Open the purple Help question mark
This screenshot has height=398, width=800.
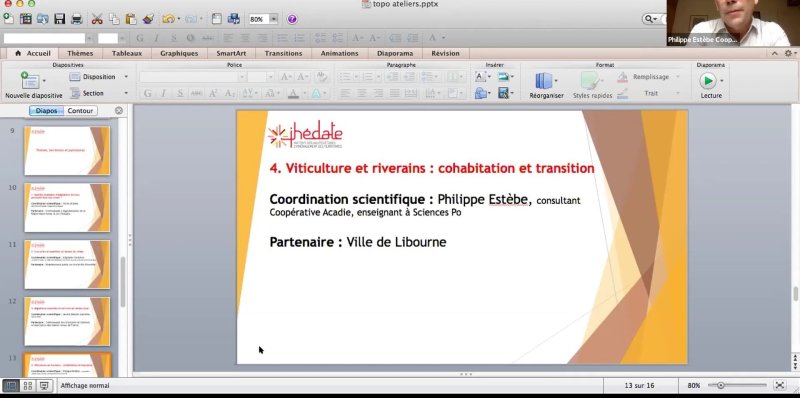[292, 19]
